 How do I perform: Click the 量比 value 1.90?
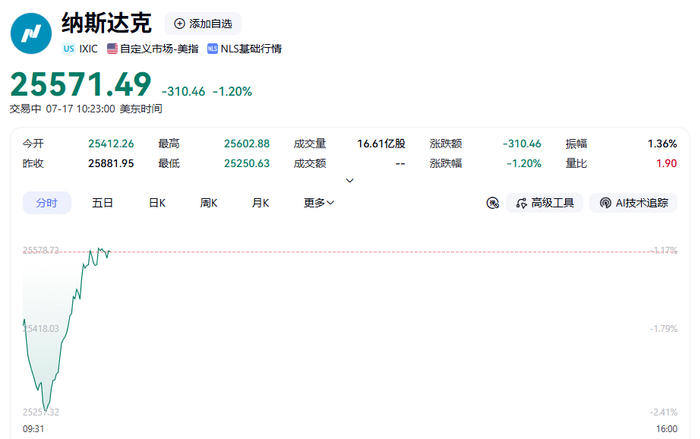click(x=667, y=163)
